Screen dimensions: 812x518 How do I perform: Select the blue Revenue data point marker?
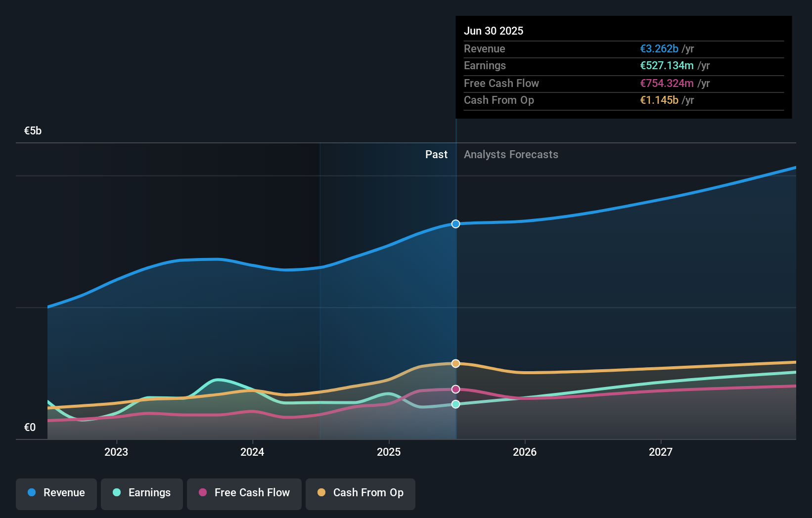pos(455,224)
